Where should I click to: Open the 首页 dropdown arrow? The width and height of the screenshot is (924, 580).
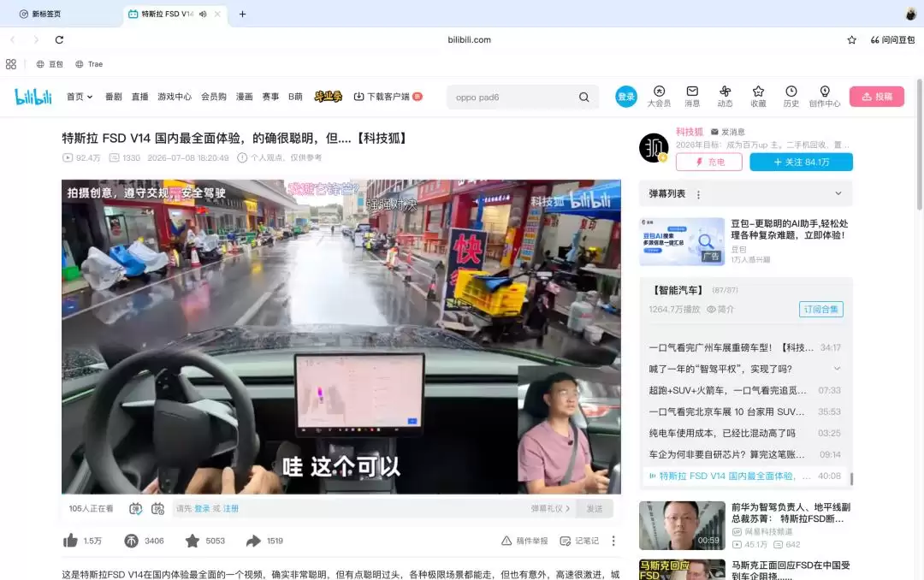90,98
